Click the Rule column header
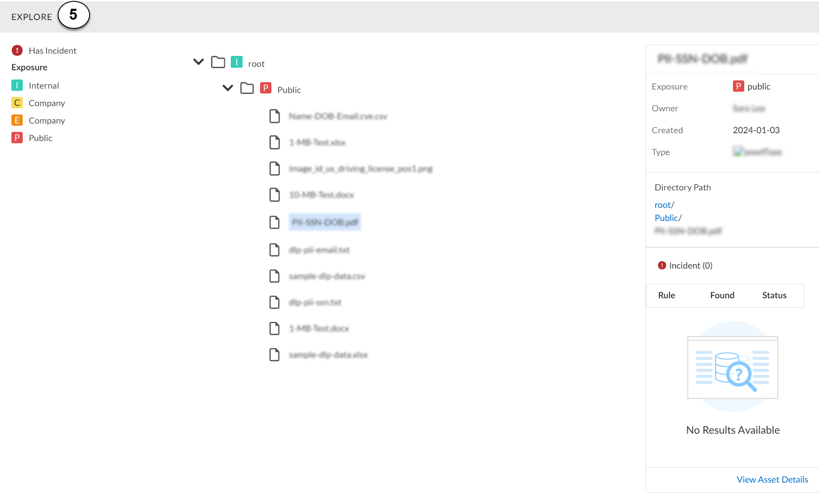 [666, 295]
